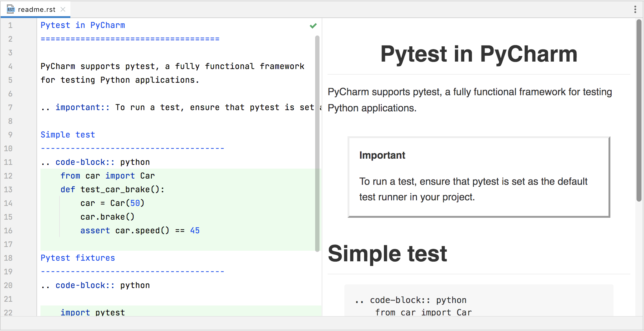Click the editor pane vertical scrollbar

point(317,143)
